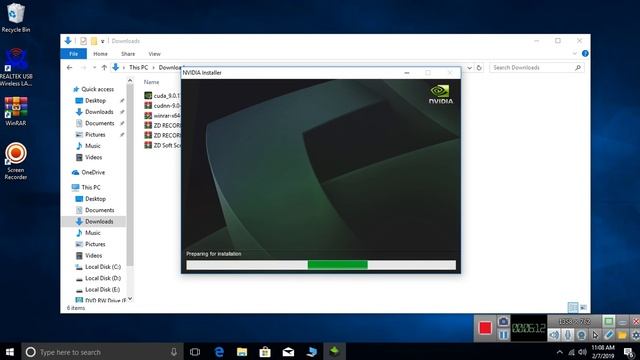Viewport: 640px width, 360px height.
Task: Click the Properties icon in Explorer title bar
Action: click(83, 41)
